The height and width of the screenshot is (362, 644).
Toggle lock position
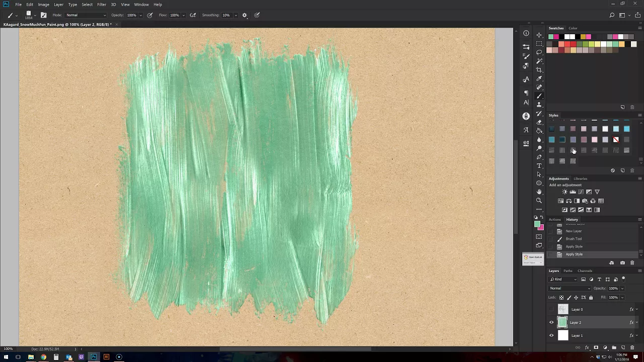click(576, 298)
